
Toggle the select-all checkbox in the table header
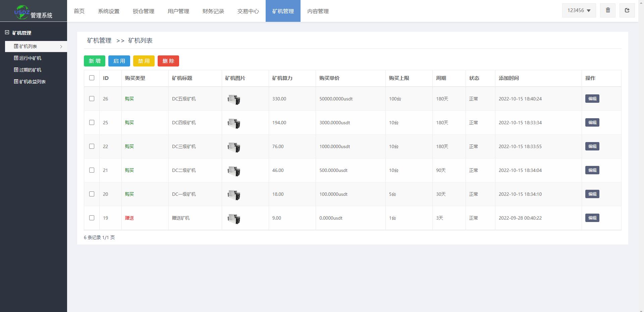coord(92,78)
